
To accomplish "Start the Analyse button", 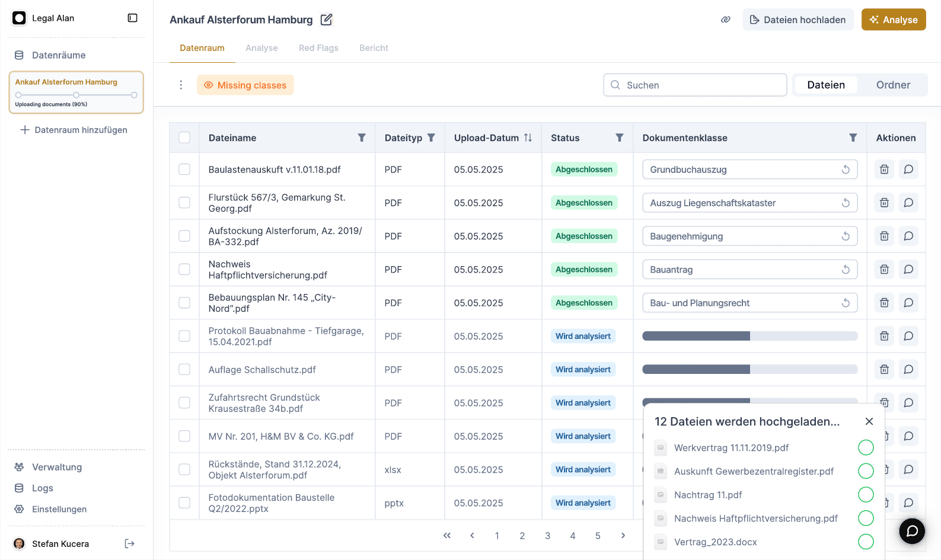I will 893,20.
